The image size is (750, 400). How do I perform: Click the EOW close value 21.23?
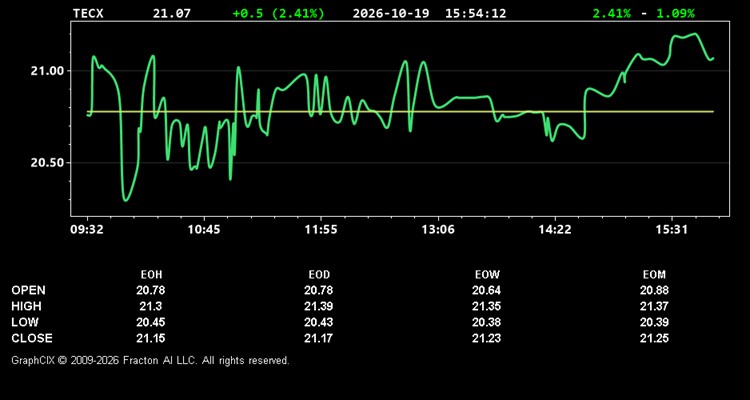486,338
